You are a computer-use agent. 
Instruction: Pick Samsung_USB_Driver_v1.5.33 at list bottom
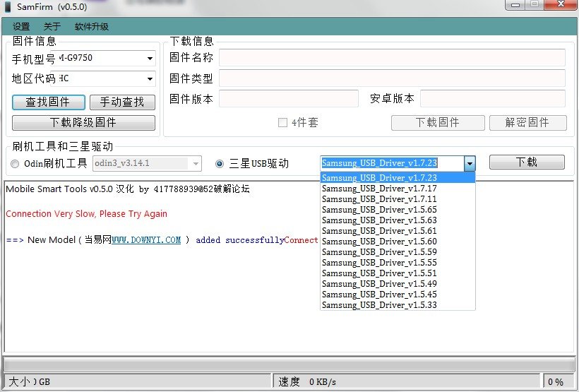point(379,305)
